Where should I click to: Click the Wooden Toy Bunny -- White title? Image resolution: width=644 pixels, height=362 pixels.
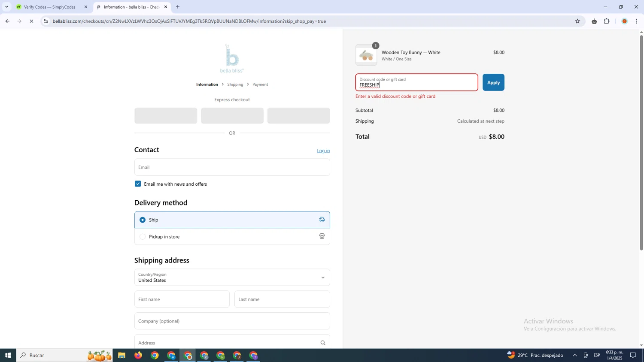pos(411,52)
